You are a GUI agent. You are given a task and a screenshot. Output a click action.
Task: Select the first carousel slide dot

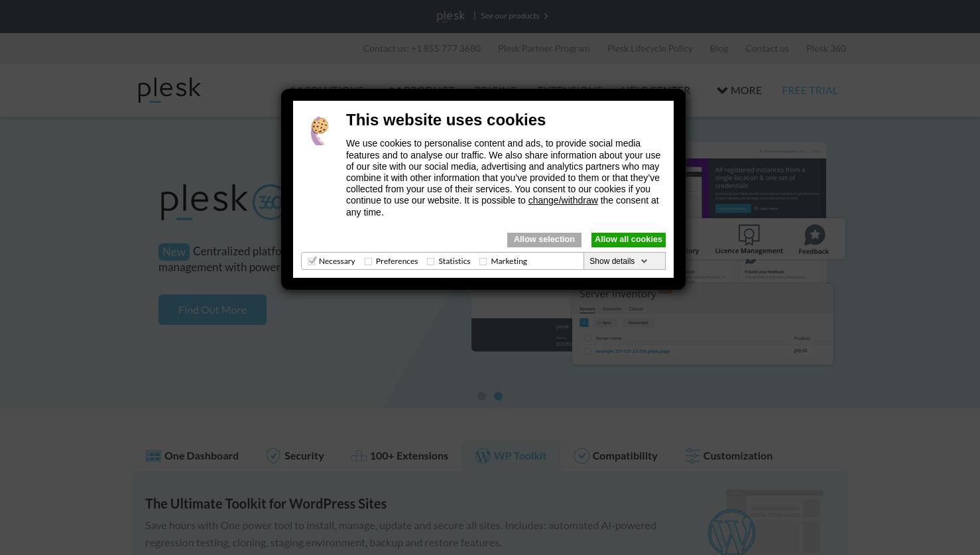481,396
